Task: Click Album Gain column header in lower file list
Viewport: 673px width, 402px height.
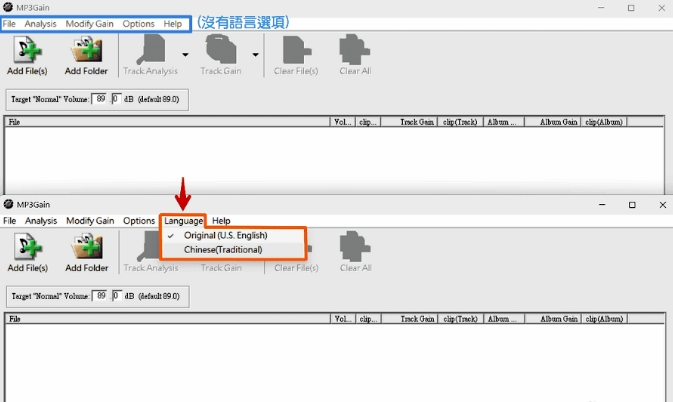Action: tap(558, 320)
